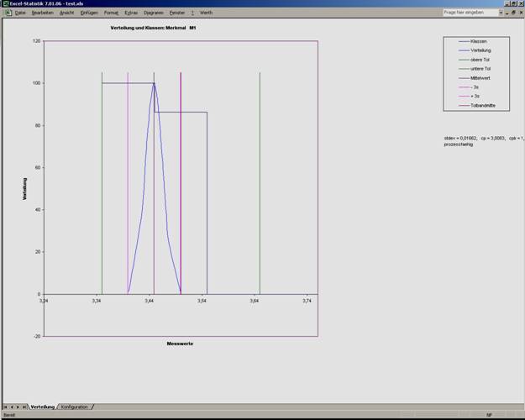Select the Messwerte axis title
The image size is (525, 420).
(180, 344)
